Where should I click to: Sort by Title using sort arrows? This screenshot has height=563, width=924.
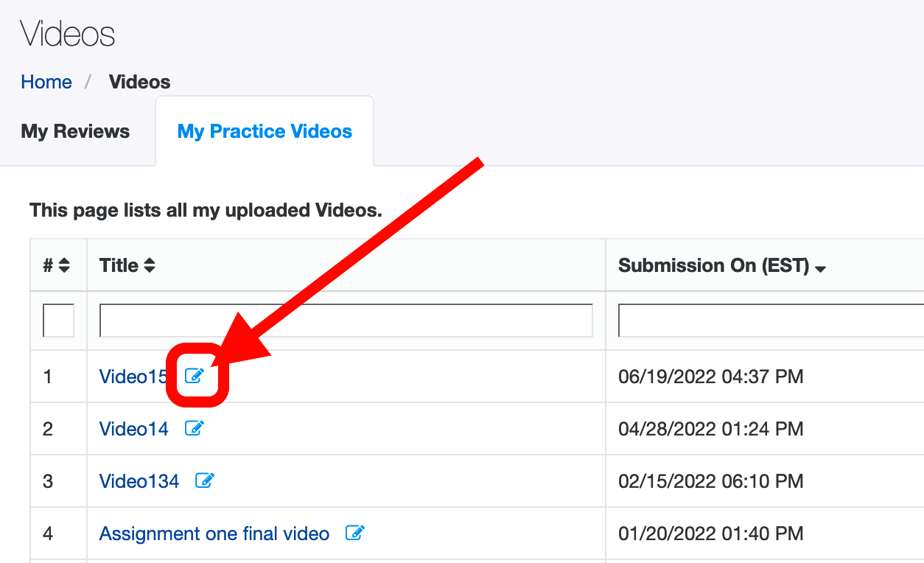[x=150, y=266]
